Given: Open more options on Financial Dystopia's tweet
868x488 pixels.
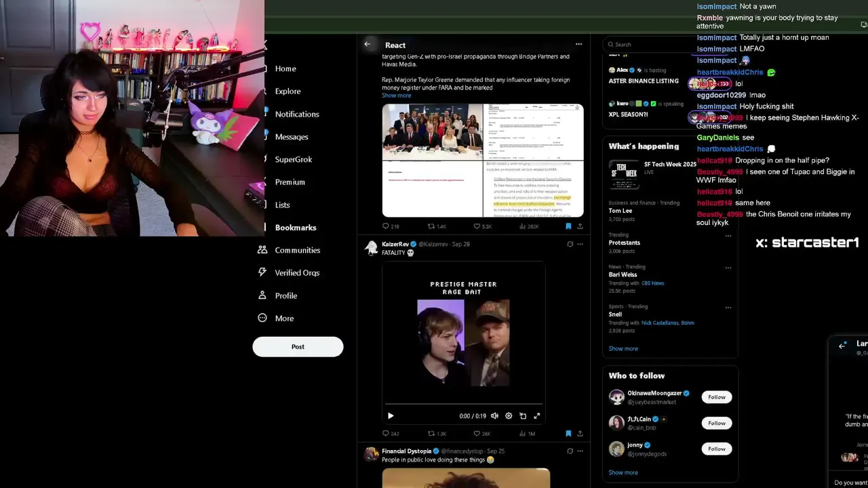Looking at the screenshot, I should pos(580,451).
